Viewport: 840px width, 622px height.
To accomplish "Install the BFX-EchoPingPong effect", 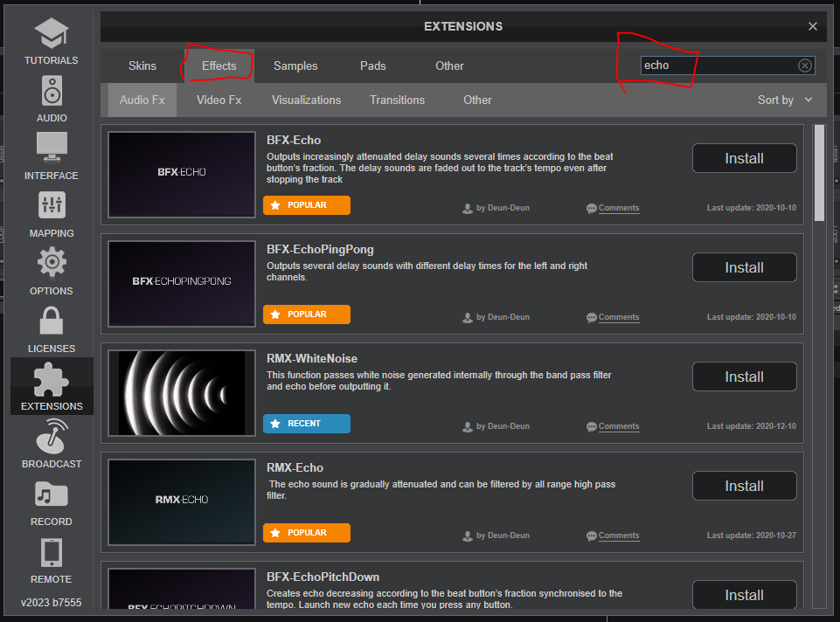I will [x=744, y=267].
